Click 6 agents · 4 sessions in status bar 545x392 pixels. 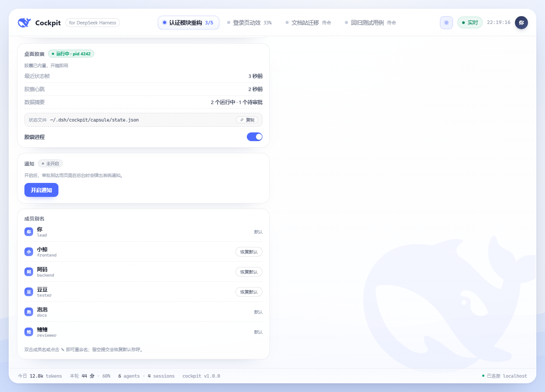[x=146, y=376]
